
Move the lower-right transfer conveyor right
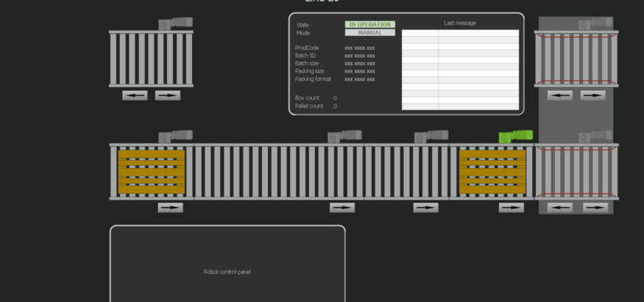tap(595, 208)
